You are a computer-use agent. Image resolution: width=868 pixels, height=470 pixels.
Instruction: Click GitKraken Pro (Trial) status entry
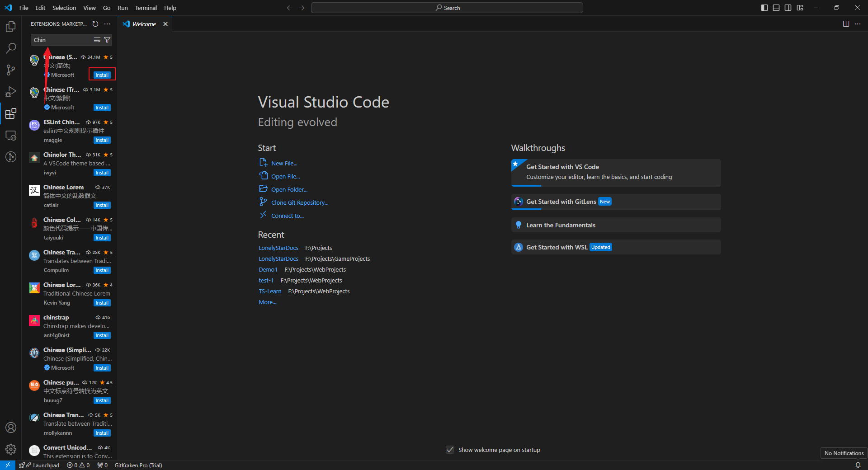pos(138,465)
